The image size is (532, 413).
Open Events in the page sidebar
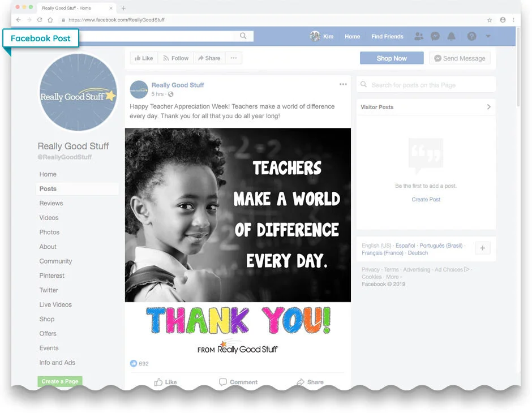pyautogui.click(x=49, y=349)
